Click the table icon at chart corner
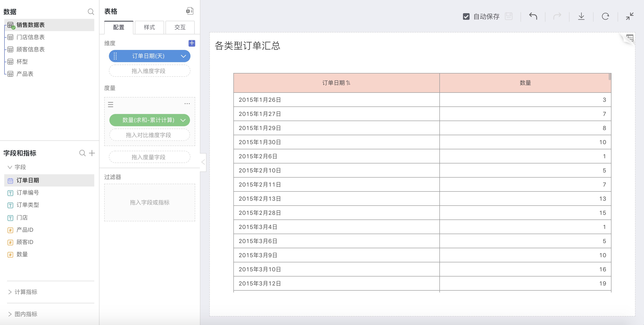The image size is (644, 325). tap(630, 38)
